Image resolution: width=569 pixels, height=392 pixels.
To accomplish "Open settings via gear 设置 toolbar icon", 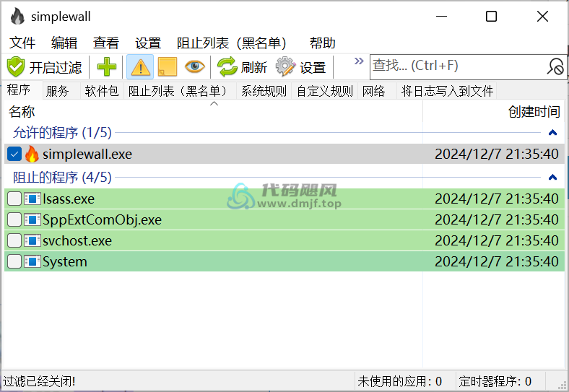I will [286, 67].
